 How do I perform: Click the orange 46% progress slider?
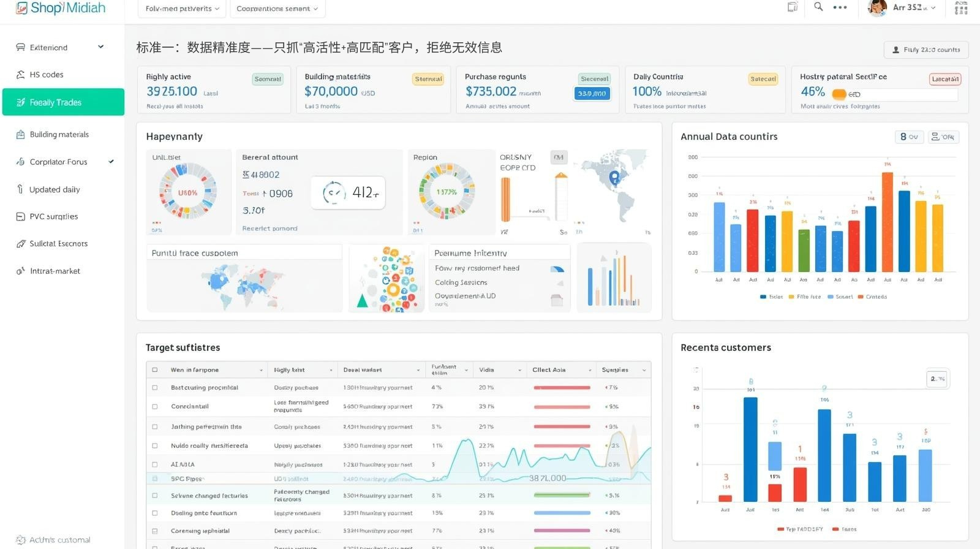[x=839, y=94]
